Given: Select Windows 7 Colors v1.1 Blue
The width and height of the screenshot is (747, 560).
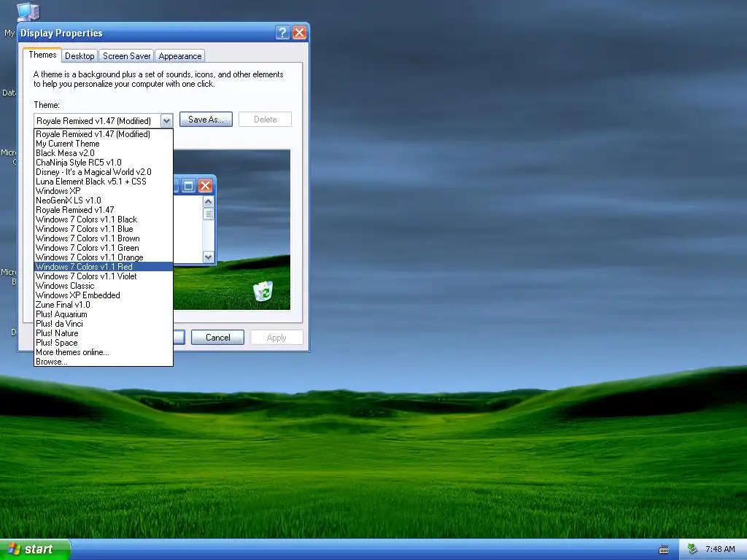Looking at the screenshot, I should (x=104, y=229).
